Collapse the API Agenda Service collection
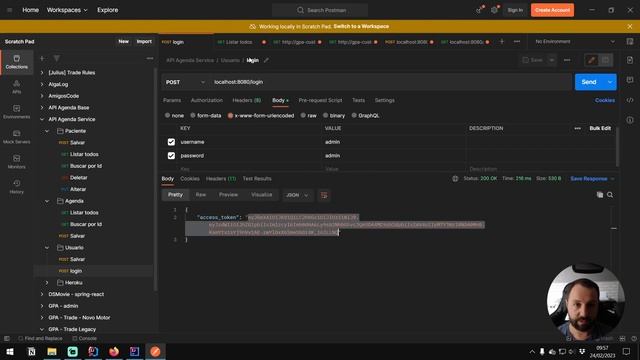This screenshot has width=640, height=360. (x=42, y=119)
